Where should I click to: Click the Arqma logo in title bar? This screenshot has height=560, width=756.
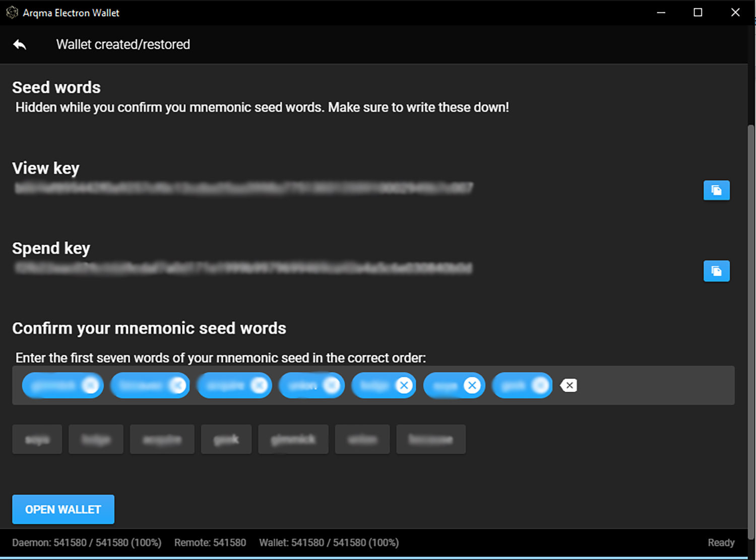point(12,13)
